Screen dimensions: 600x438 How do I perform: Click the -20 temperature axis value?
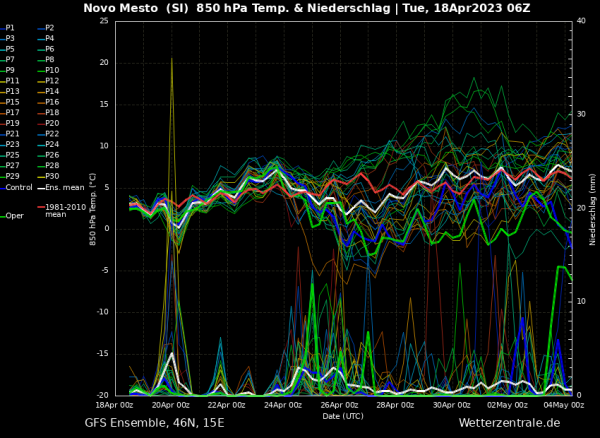pyautogui.click(x=102, y=395)
